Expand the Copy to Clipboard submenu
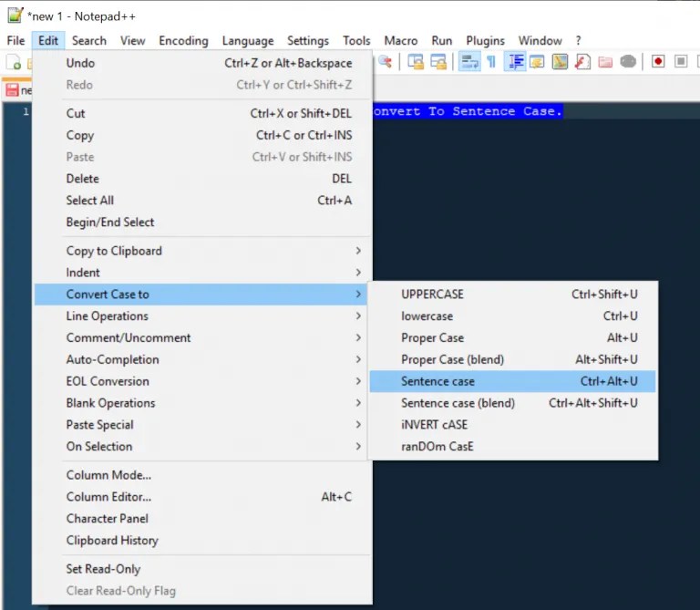 202,251
